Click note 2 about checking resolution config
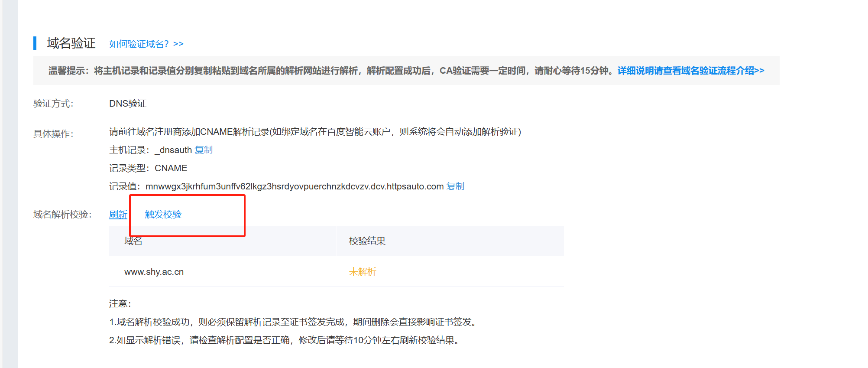Screen dimensions: 868x368 point(285,340)
